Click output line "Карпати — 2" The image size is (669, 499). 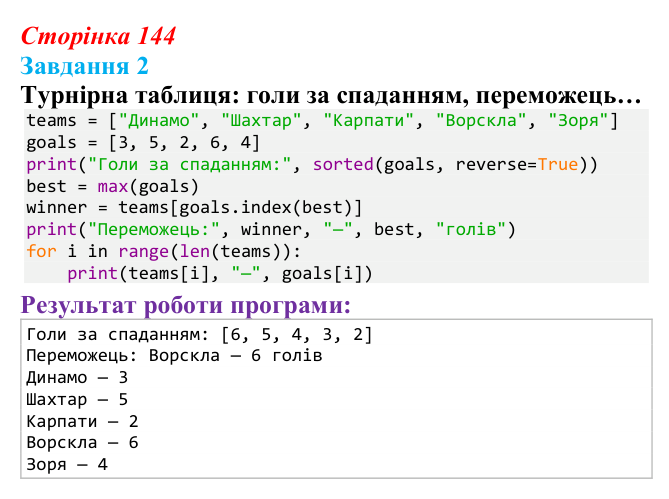pos(82,421)
